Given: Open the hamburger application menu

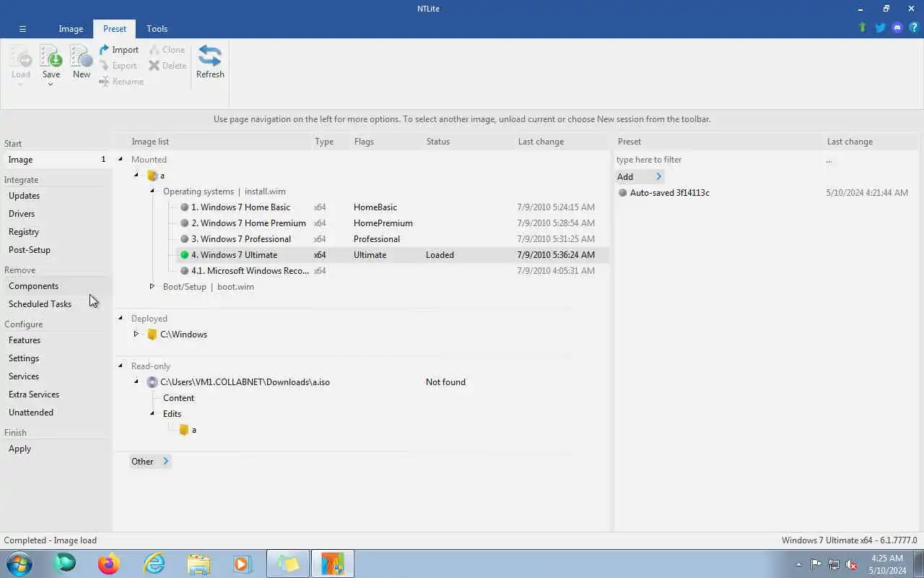Looking at the screenshot, I should [22, 29].
